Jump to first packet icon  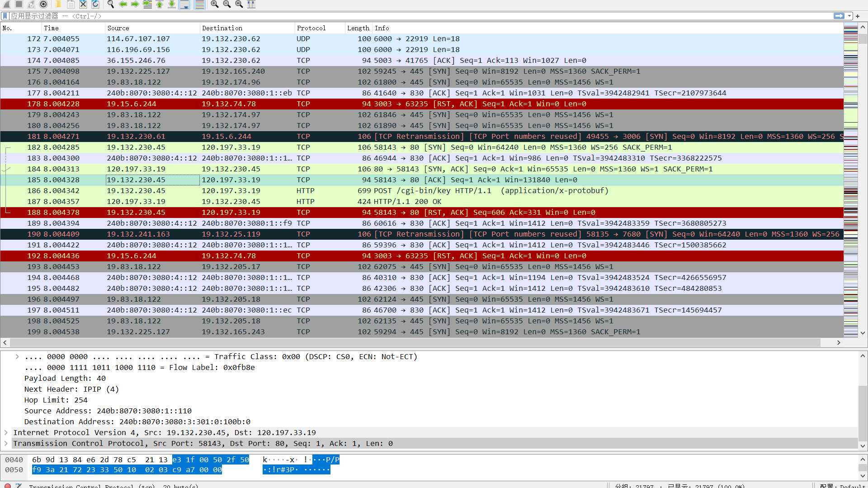click(160, 5)
